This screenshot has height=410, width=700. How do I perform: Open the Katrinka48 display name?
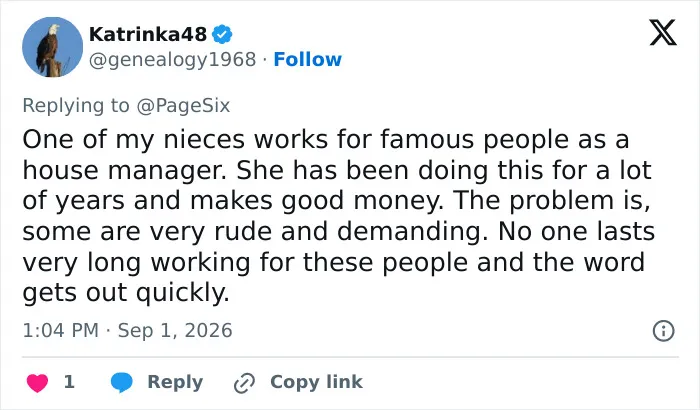(x=148, y=34)
